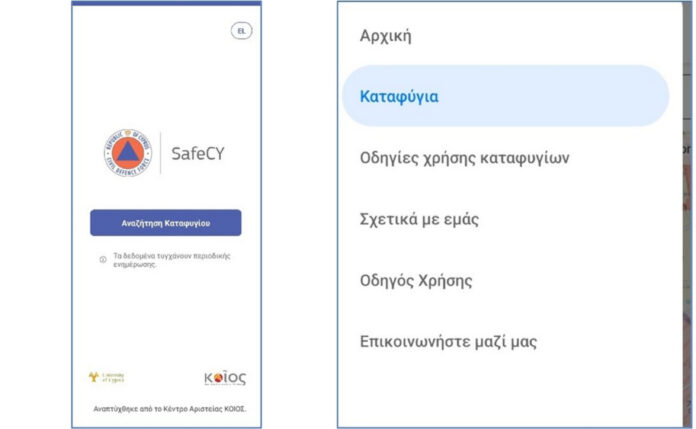Click the Αναζήτηση Καταφυγίου button
The height and width of the screenshot is (429, 696).
point(166,223)
